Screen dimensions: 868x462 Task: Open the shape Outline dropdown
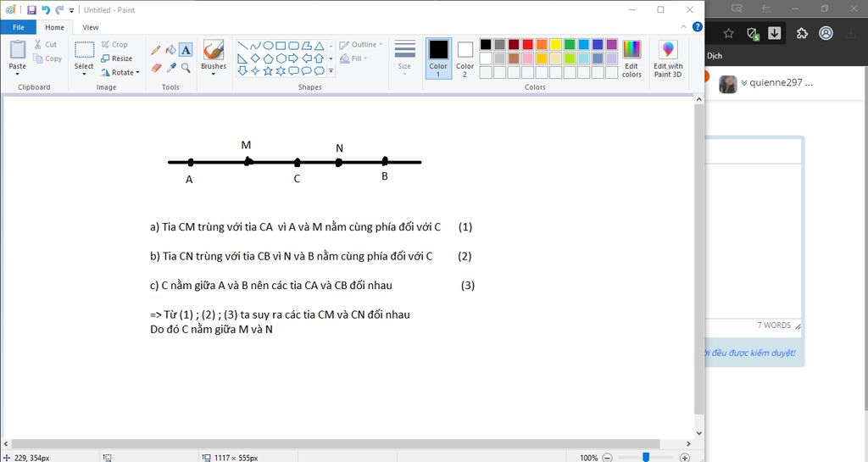[361, 44]
